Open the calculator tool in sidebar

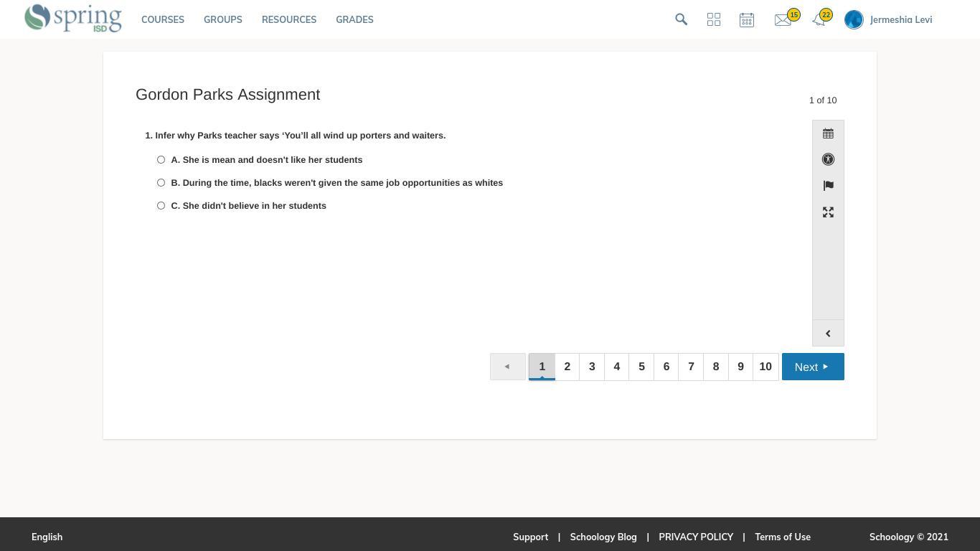coord(828,133)
